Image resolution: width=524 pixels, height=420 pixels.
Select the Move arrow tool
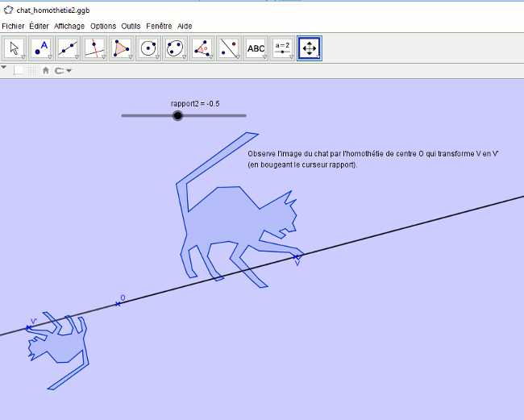(14, 48)
